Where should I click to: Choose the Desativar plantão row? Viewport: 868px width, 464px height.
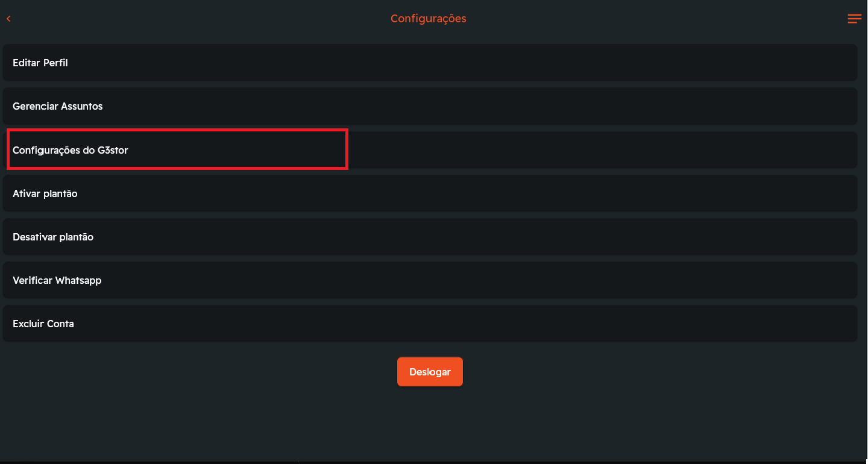pyautogui.click(x=429, y=237)
